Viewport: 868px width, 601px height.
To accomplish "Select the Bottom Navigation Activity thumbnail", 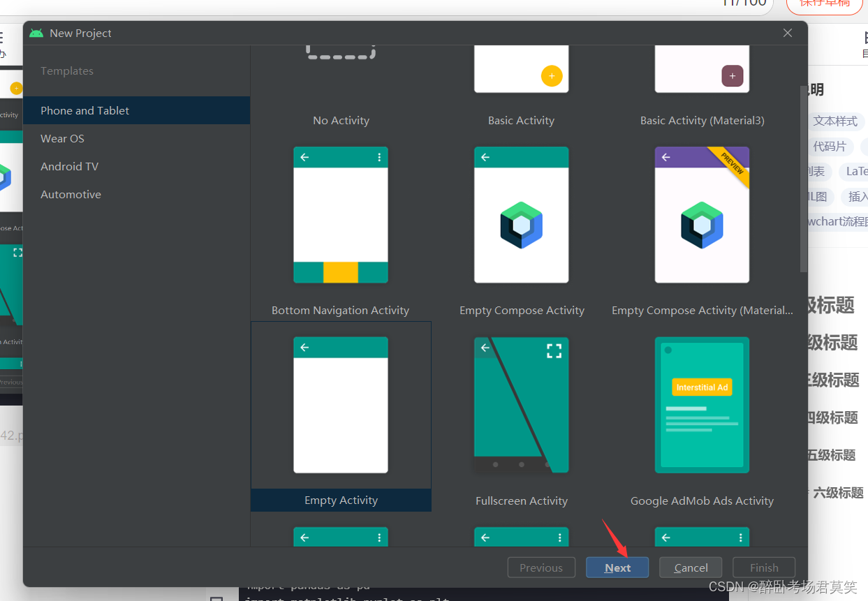I will tap(341, 215).
